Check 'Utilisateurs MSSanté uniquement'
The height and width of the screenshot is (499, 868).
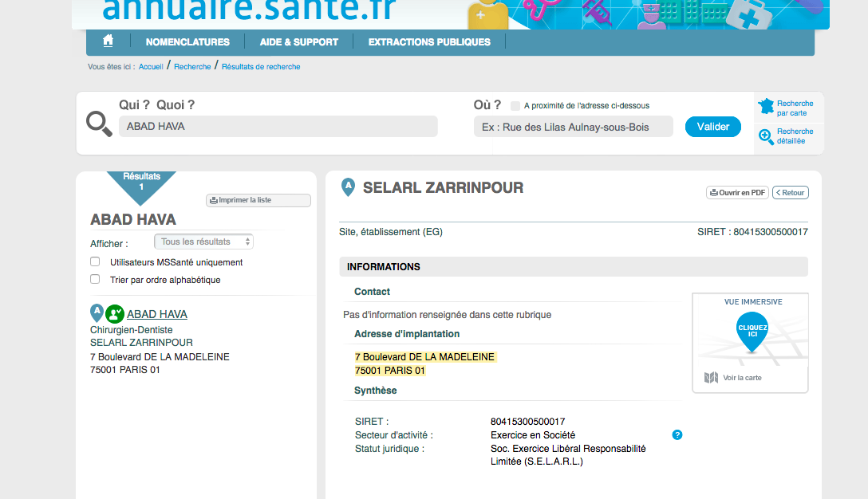[95, 261]
